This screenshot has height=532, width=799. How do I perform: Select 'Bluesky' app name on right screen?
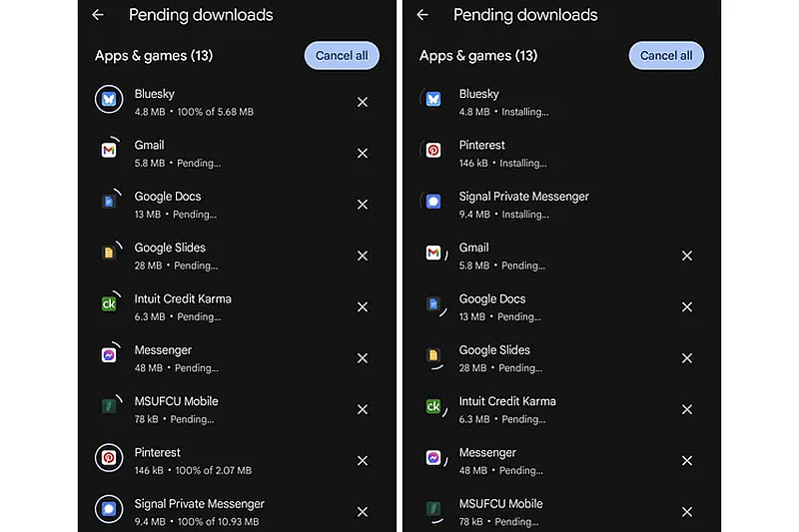coord(479,94)
